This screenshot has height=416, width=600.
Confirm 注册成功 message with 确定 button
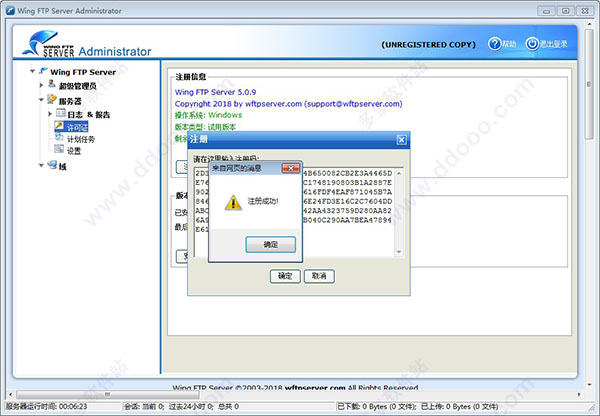(x=271, y=244)
